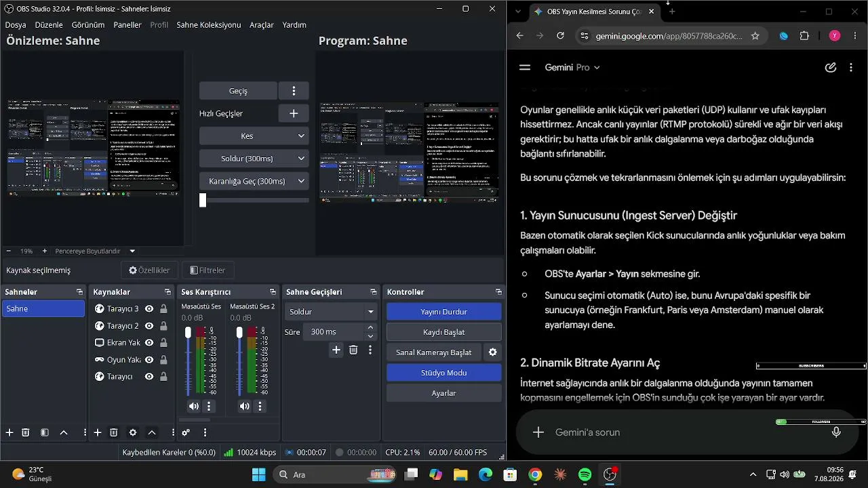Open Chrome tab search chevron
The height and width of the screenshot is (488, 868).
517,12
